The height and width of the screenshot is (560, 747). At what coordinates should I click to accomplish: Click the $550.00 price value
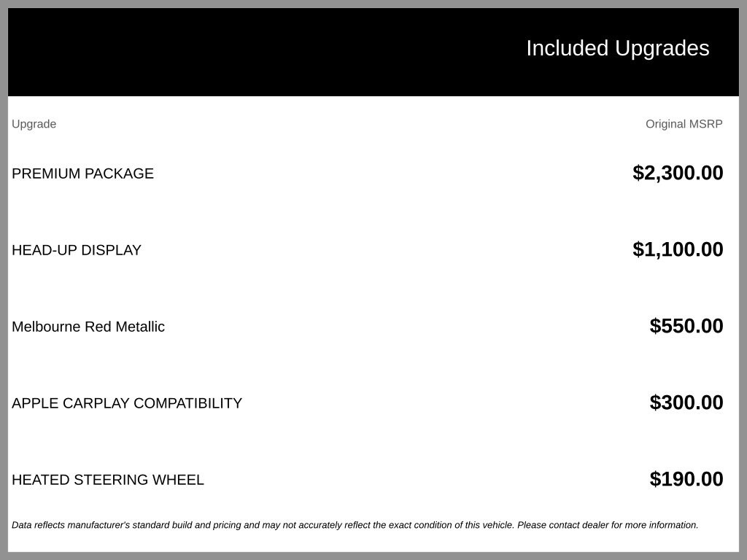[686, 326]
